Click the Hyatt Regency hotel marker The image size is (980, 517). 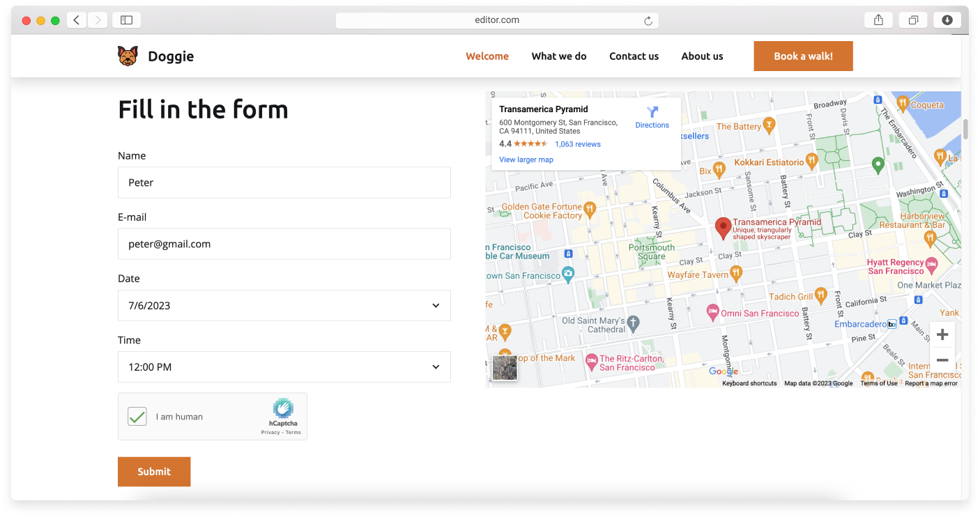coord(932,265)
